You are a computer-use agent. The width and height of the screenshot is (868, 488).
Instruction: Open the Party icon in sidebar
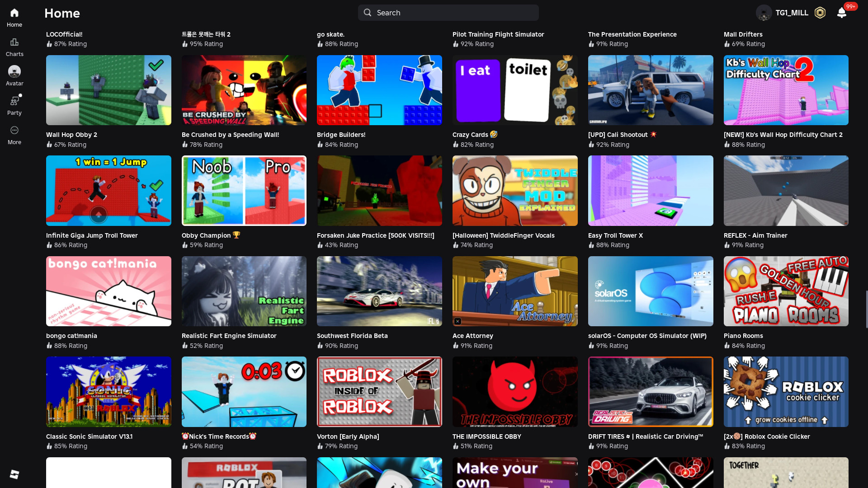click(x=14, y=101)
